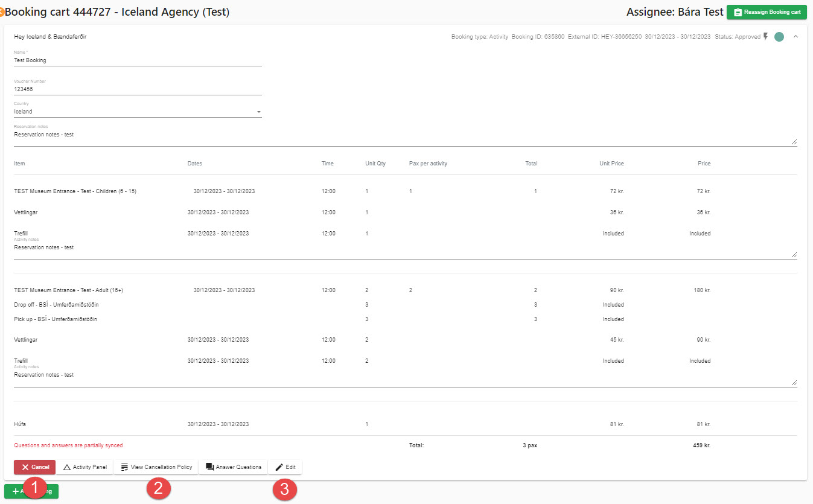Click the red Cancel button
Screen dimensions: 813x504
[34, 467]
